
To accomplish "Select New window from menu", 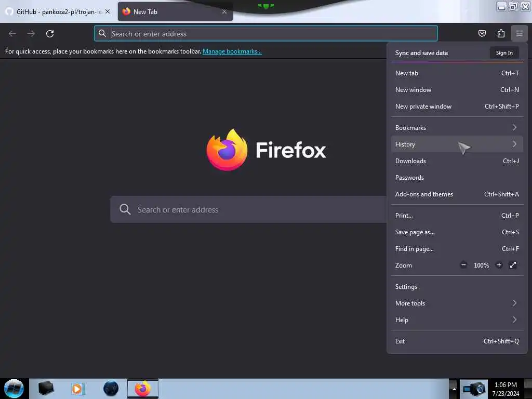I will click(457, 89).
